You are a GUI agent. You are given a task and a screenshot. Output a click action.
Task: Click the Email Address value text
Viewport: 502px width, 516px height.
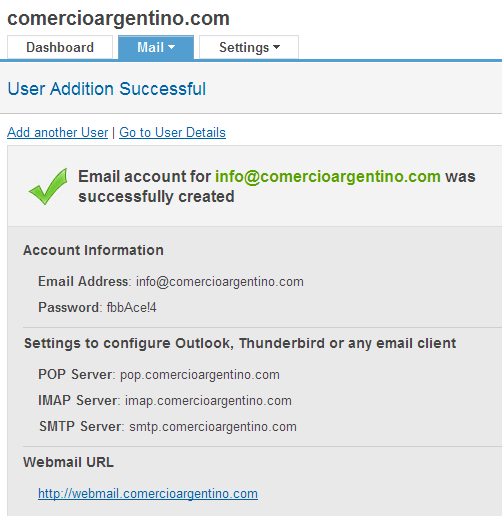(220, 282)
